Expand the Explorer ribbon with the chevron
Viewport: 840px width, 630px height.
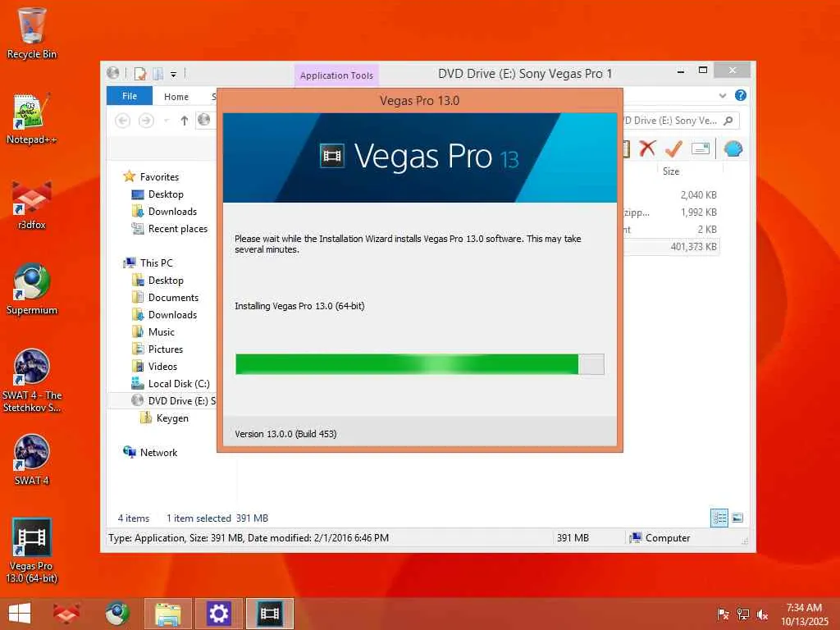click(723, 96)
